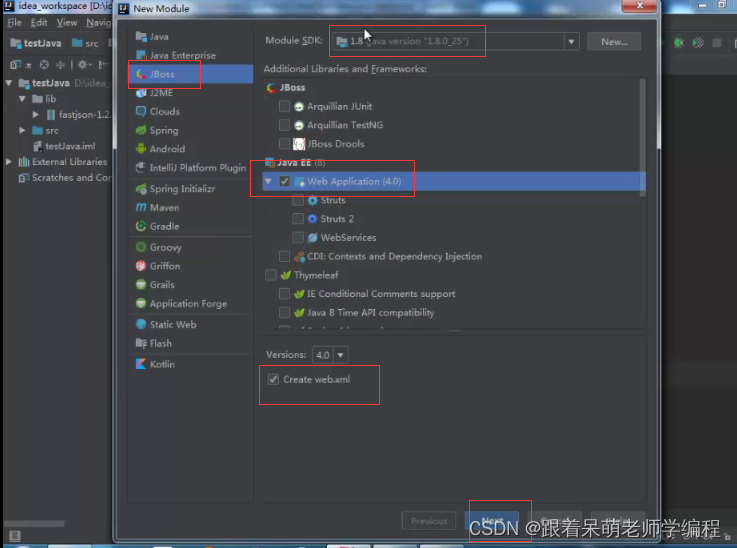Expand the src folder node
This screenshot has width=737, height=548.
[22, 130]
